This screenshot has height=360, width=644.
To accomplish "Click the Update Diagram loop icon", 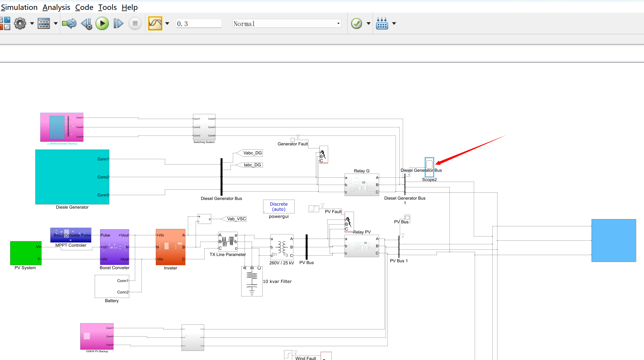I will click(x=69, y=23).
